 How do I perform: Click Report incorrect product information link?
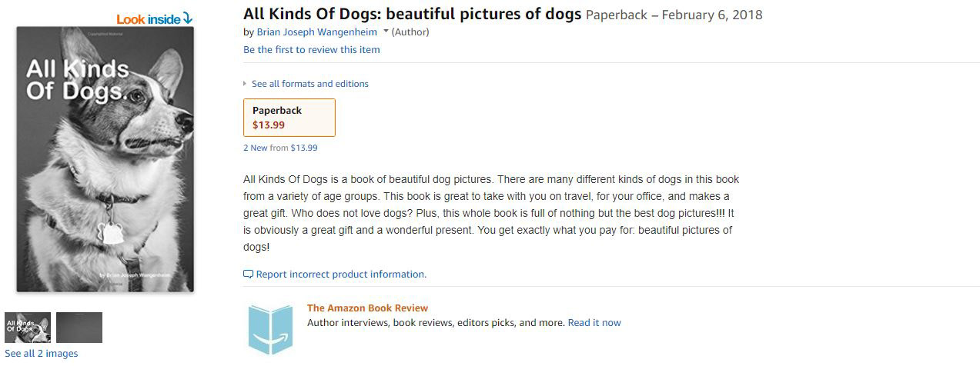340,274
